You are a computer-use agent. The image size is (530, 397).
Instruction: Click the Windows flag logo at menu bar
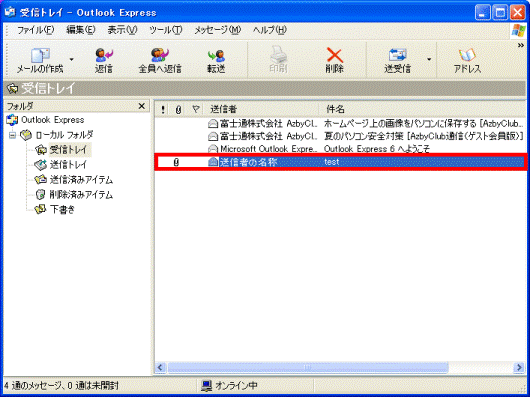(519, 30)
